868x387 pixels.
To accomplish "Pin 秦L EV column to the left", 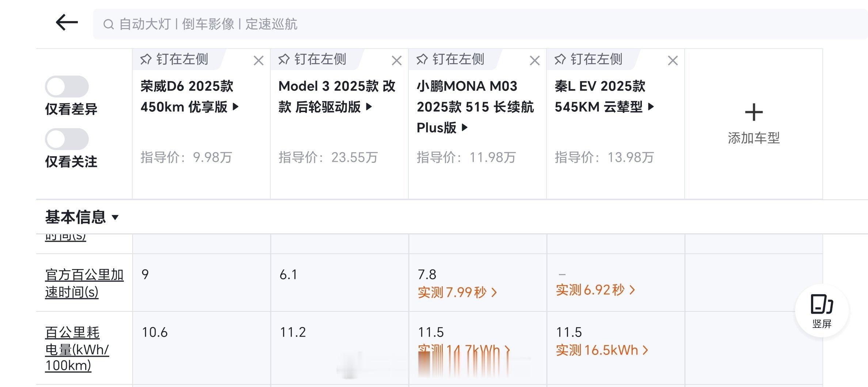I will [589, 59].
